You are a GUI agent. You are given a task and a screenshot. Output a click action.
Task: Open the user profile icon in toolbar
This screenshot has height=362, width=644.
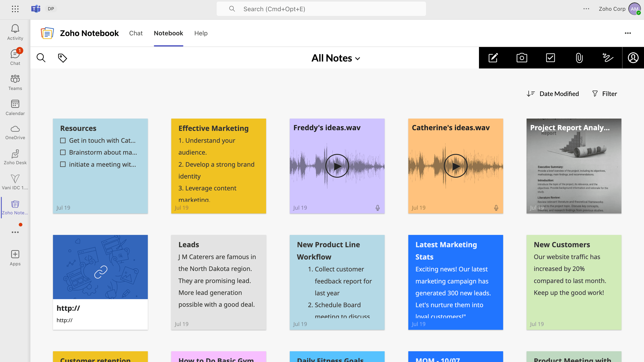click(633, 58)
